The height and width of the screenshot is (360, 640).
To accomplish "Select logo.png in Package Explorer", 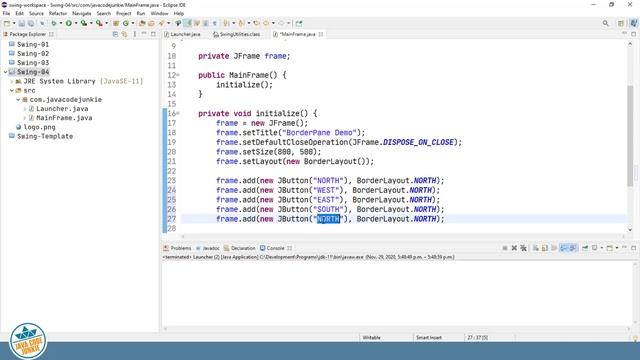I will (x=36, y=127).
